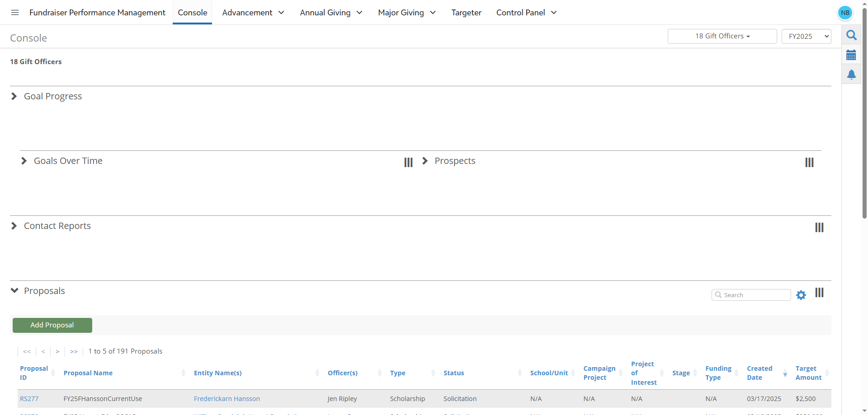Sort table by Target Amount column
This screenshot has width=868, height=415.
(x=812, y=373)
